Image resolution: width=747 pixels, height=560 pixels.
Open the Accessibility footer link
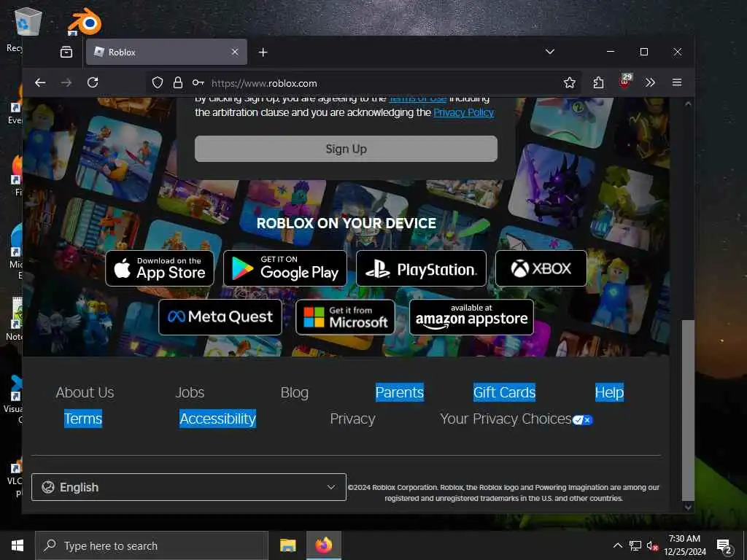coord(217,419)
